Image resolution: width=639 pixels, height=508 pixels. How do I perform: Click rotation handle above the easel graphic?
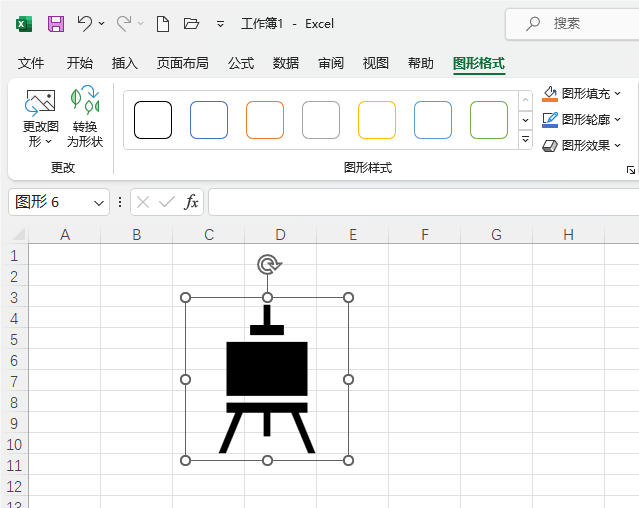click(x=267, y=264)
